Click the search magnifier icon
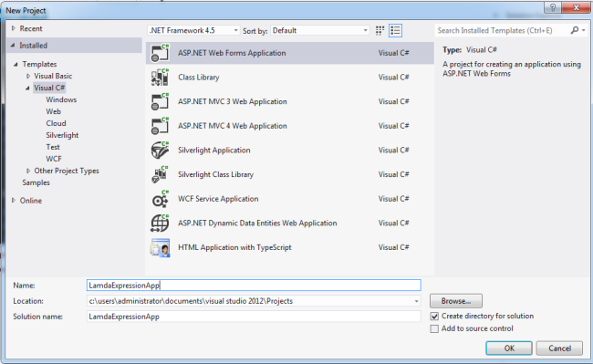The height and width of the screenshot is (364, 593). [x=575, y=30]
